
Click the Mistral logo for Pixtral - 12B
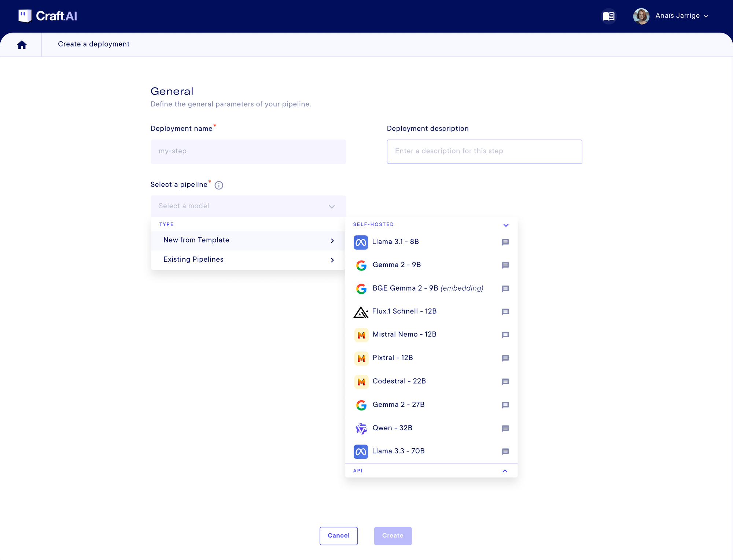point(361,358)
